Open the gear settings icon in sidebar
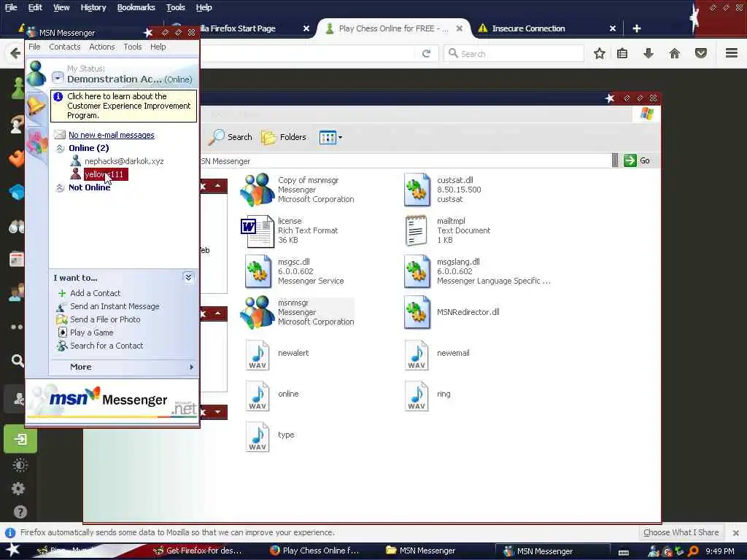747x560 pixels. [x=18, y=489]
